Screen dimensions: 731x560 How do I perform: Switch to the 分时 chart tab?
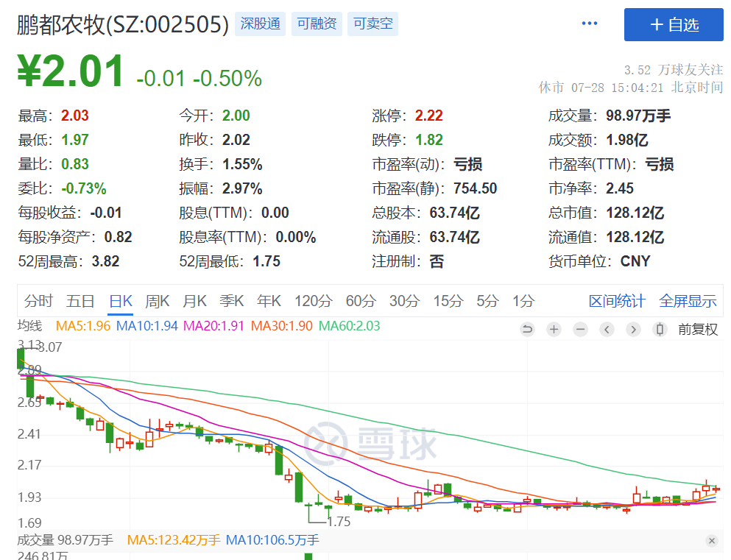coord(39,301)
